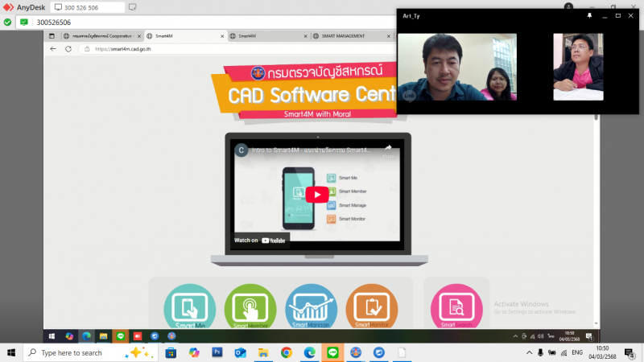
Task: Open Photoshop from local taskbar
Action: coord(217,352)
